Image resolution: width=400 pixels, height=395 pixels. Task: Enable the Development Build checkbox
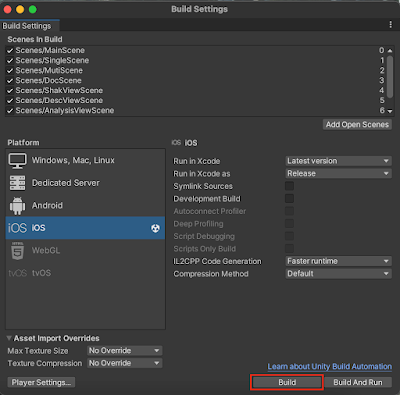[x=289, y=199]
